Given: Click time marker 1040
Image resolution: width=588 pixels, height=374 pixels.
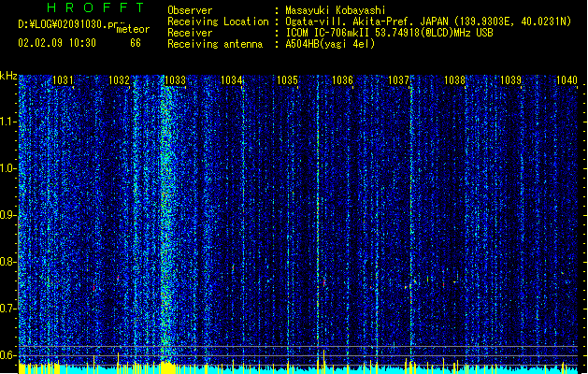Looking at the screenshot, I should tap(566, 80).
